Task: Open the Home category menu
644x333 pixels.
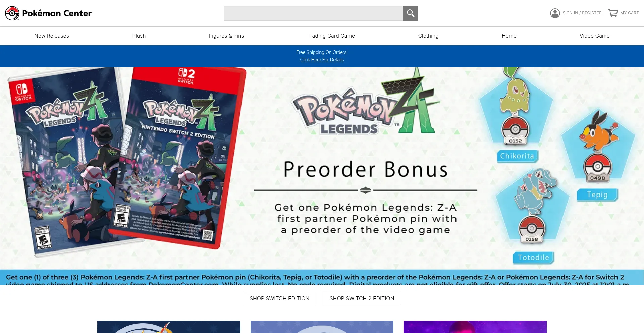Action: coord(509,36)
